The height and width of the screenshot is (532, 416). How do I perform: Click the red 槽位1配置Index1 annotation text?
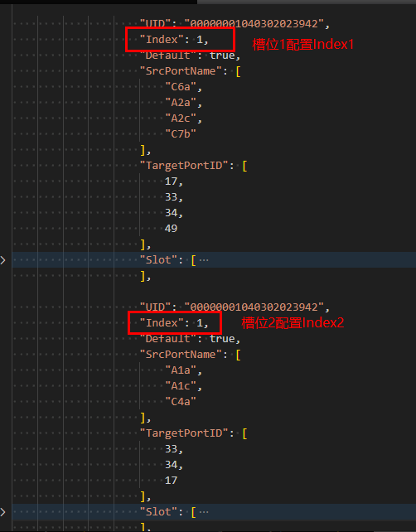click(x=303, y=45)
